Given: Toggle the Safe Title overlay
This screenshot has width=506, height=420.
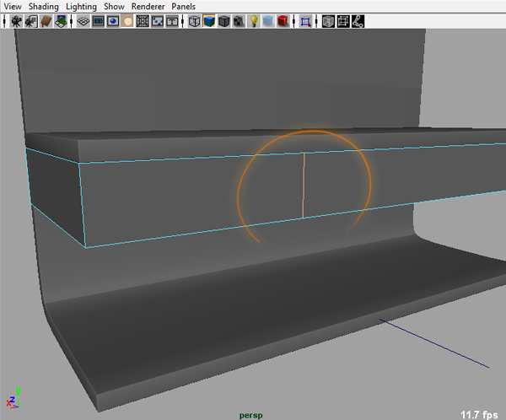Looking at the screenshot, I should click(172, 21).
